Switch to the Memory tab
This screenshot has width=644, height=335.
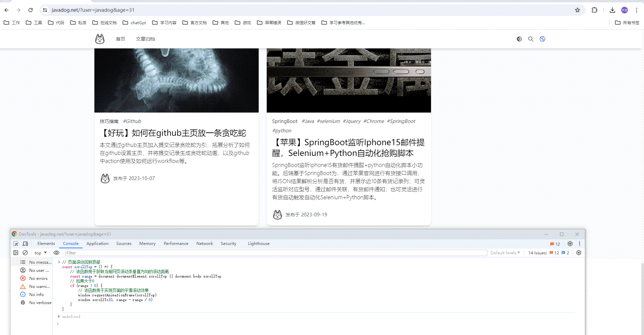[x=147, y=244]
